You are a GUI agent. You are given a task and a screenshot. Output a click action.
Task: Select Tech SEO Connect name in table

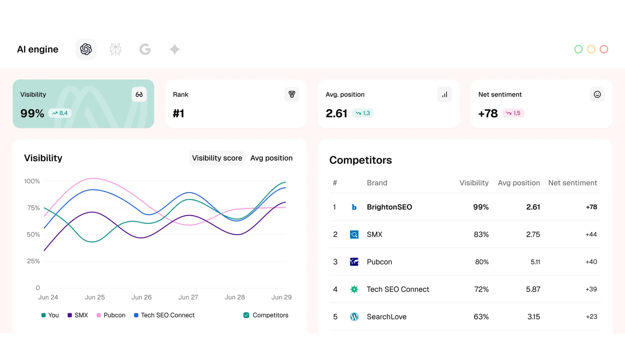(x=398, y=289)
